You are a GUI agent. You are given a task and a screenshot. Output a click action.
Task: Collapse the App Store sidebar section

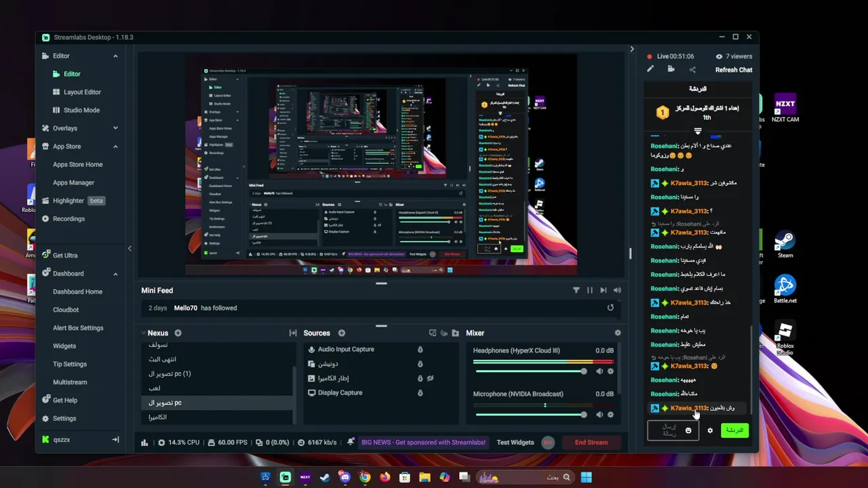point(115,146)
